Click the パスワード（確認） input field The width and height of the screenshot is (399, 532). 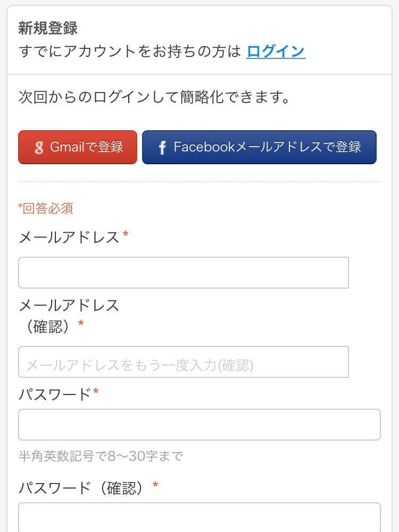tap(199, 517)
